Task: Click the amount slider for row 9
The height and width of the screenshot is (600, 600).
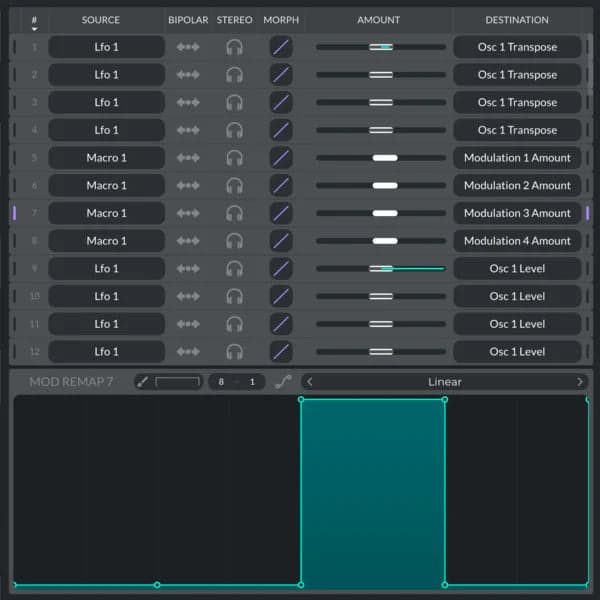Action: click(381, 269)
